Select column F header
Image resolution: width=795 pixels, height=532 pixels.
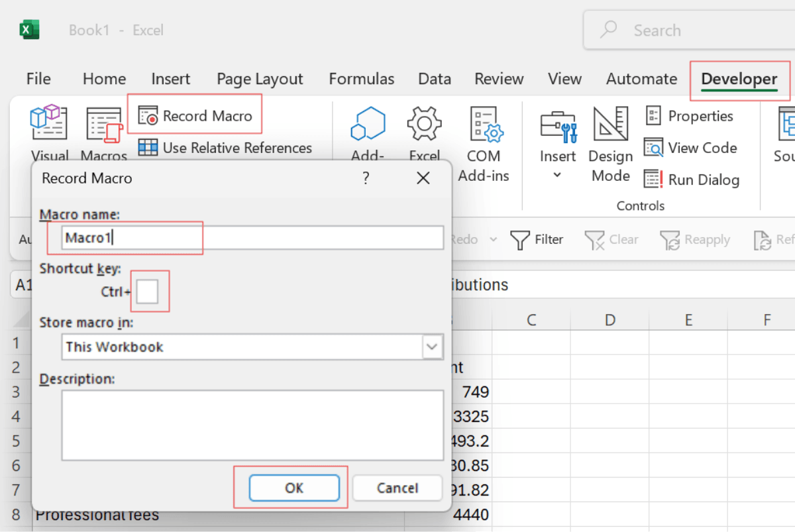[767, 321]
